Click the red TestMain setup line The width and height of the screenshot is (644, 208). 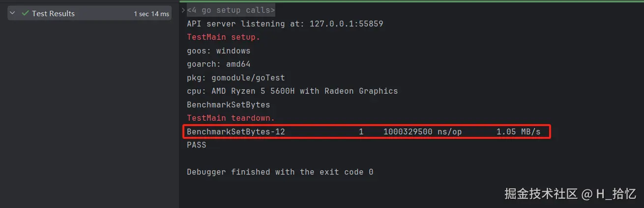[223, 37]
